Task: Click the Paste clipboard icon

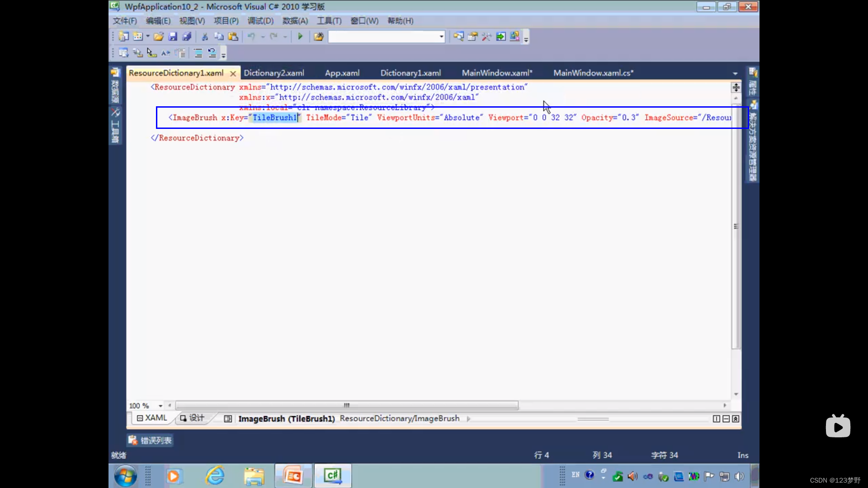Action: 233,37
